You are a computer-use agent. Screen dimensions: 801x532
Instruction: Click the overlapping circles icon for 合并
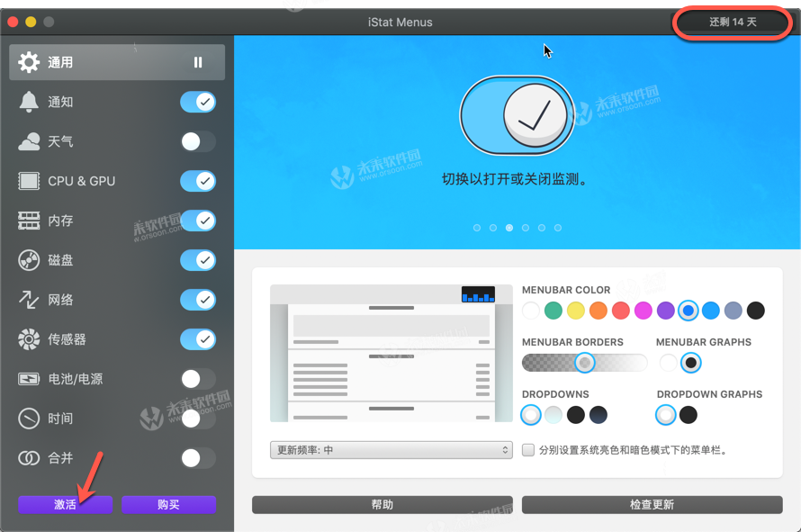(x=29, y=458)
